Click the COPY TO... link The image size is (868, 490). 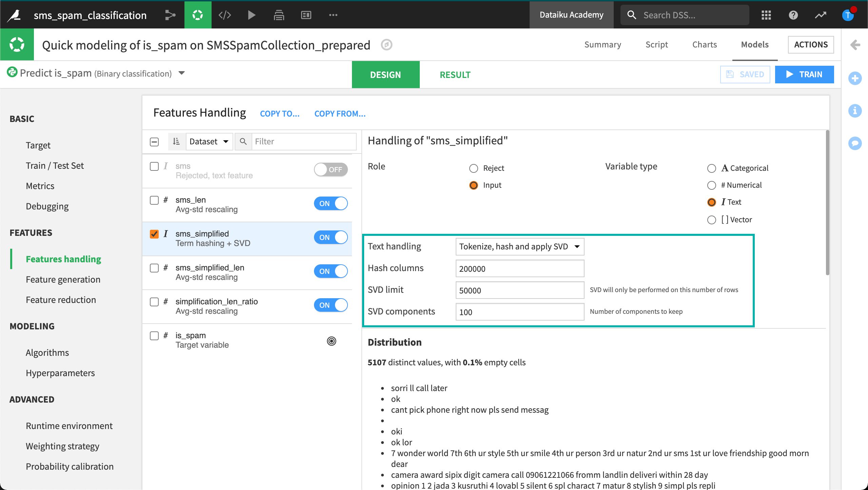click(x=280, y=114)
